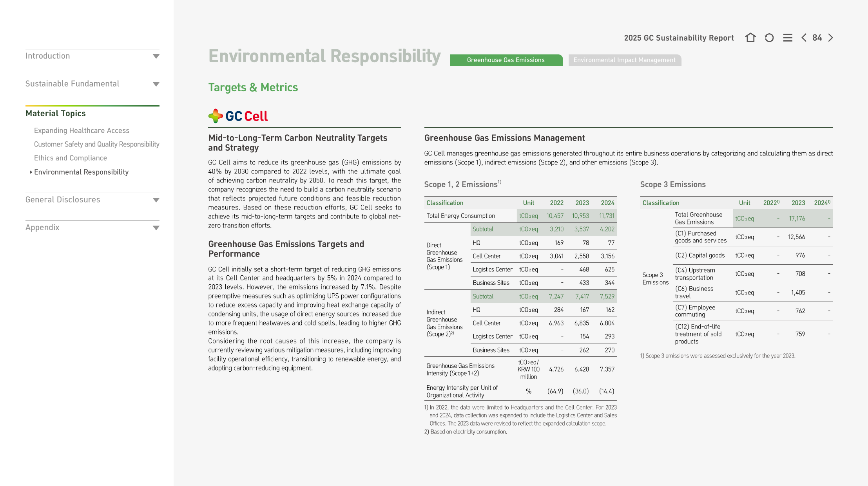
Task: Open Ethics and Compliance
Action: [x=71, y=158]
